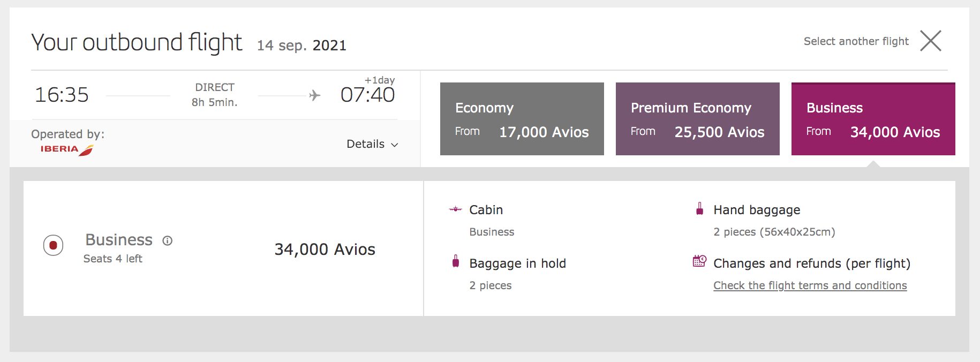Open Check the flight terms and conditions link
The height and width of the screenshot is (362, 980).
(x=810, y=285)
